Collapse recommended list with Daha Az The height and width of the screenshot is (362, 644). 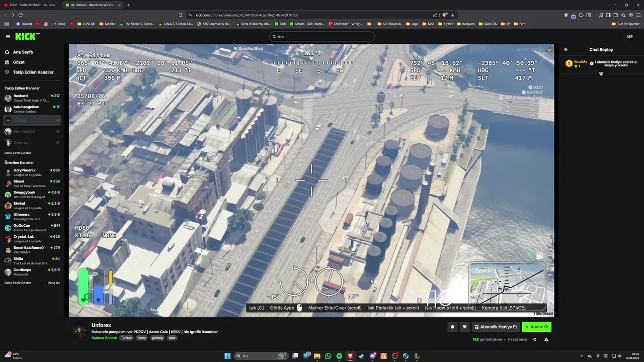point(54,283)
